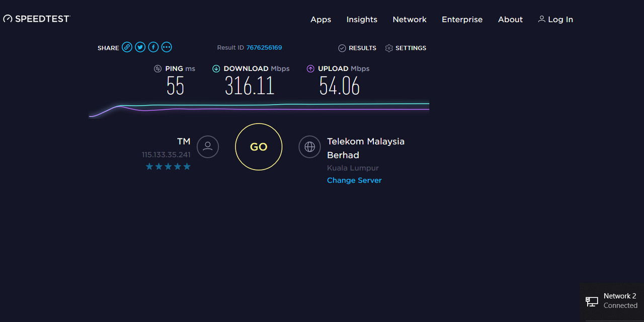This screenshot has height=322, width=644.
Task: Click Network 2 connection icon
Action: pos(592,301)
